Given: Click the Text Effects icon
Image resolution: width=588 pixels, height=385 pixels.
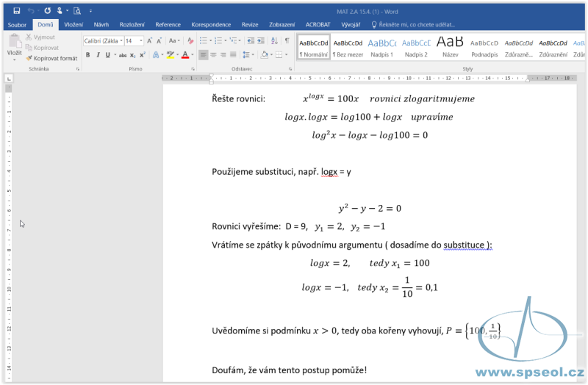Looking at the screenshot, I should click(x=156, y=54).
